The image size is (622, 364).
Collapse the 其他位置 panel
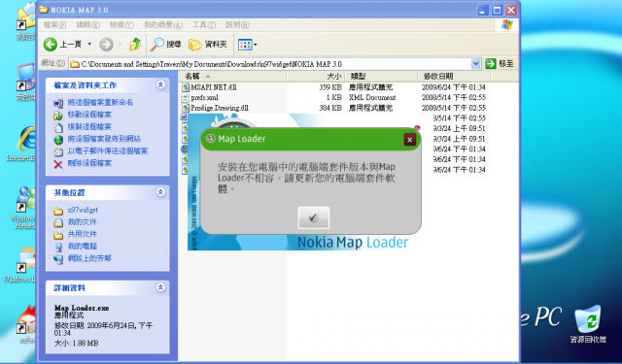click(160, 192)
